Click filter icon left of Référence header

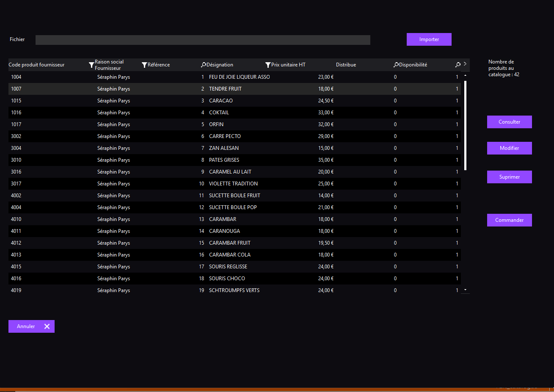(x=144, y=65)
